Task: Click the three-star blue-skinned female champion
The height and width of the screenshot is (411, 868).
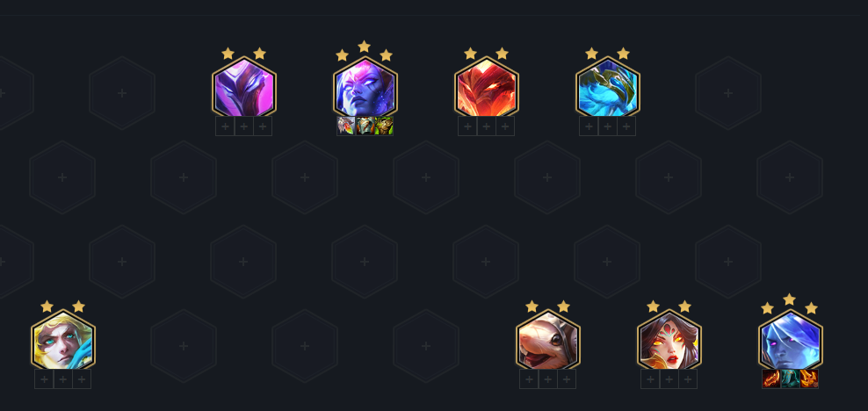Action: 365,89
